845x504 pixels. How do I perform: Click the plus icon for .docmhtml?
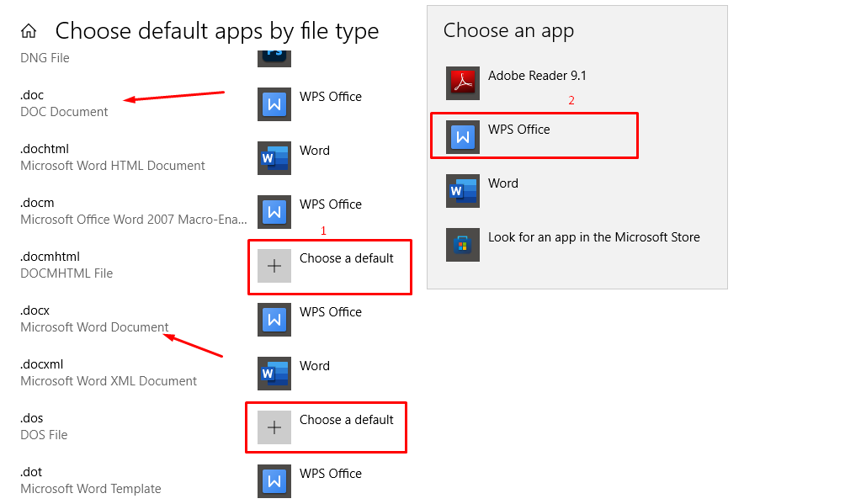coord(274,266)
